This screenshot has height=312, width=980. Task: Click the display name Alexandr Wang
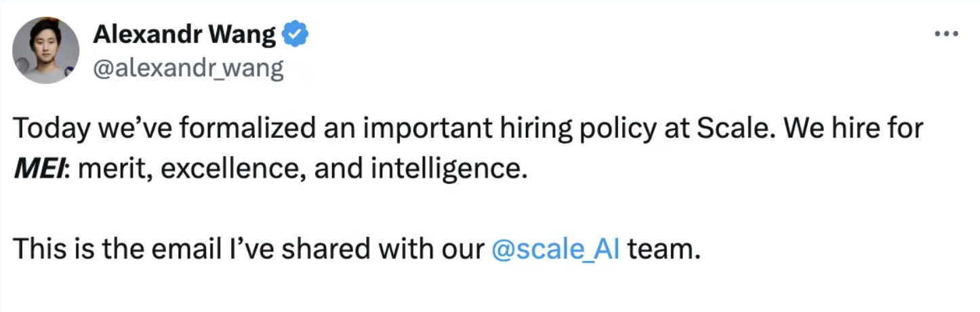(184, 34)
